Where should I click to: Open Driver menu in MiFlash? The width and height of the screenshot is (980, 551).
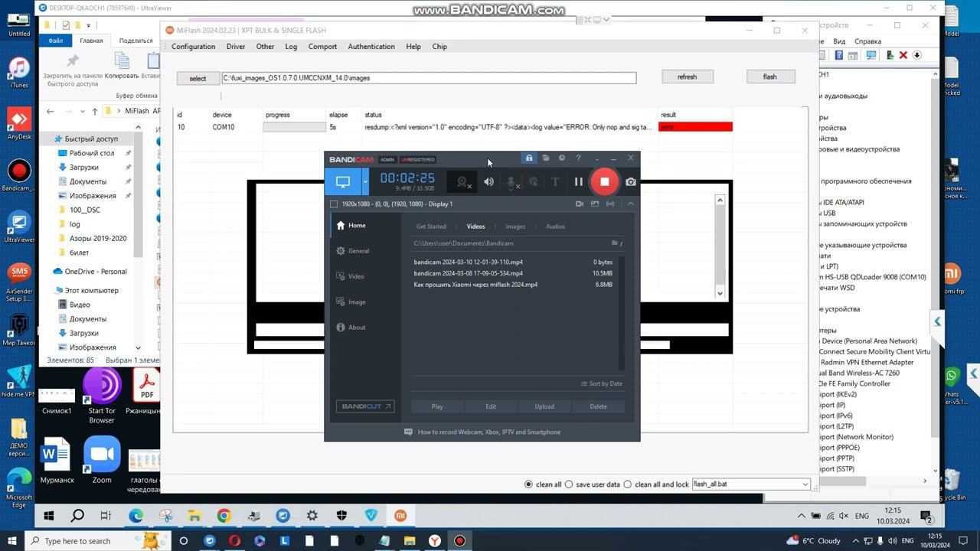click(236, 47)
